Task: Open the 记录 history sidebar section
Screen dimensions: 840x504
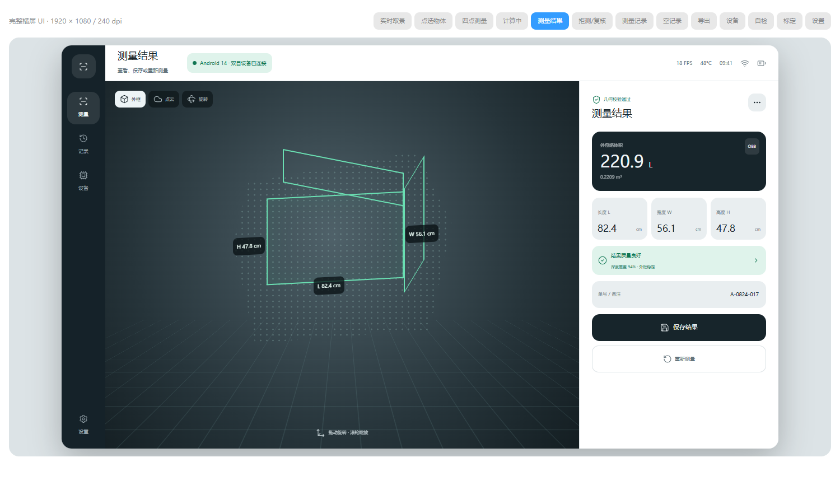Action: click(x=83, y=144)
